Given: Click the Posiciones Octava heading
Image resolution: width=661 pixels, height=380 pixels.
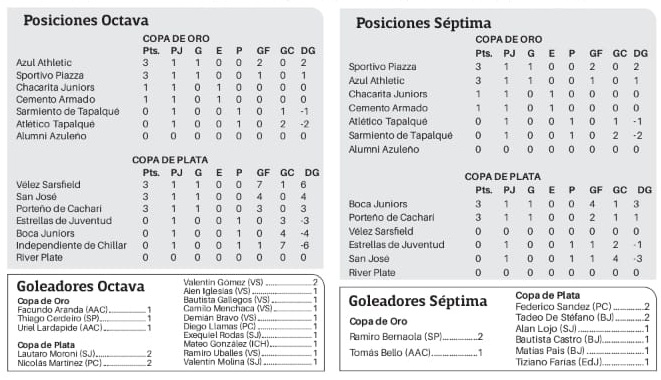Looking at the screenshot, I should click(x=86, y=20).
